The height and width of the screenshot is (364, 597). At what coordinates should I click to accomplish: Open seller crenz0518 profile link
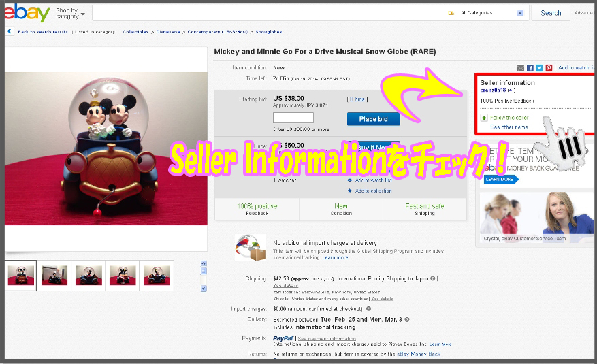click(493, 90)
